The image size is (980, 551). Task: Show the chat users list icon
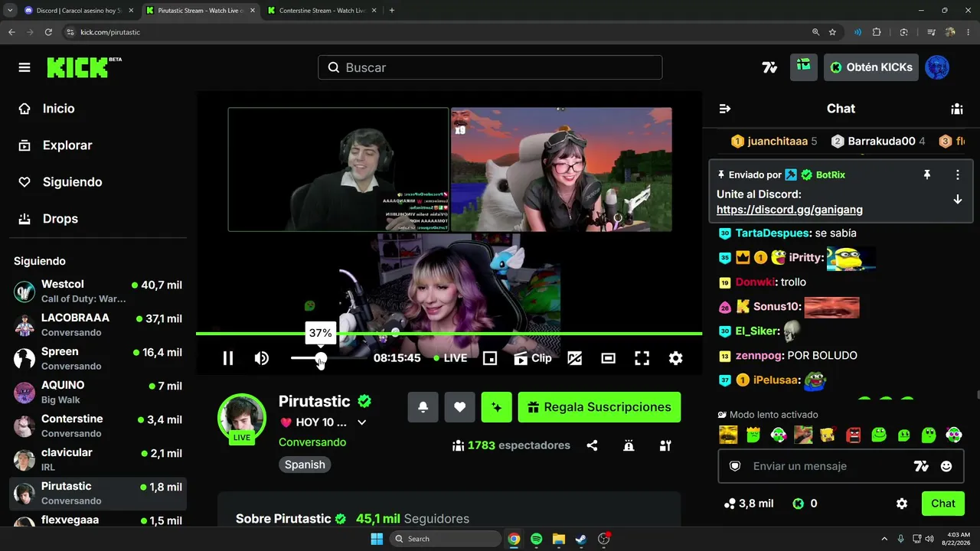(957, 109)
